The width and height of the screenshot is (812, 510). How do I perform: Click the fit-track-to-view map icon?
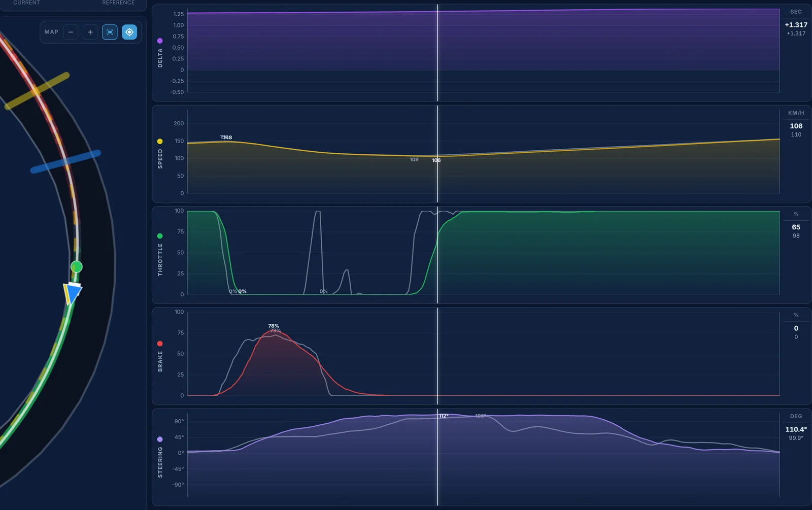[110, 32]
